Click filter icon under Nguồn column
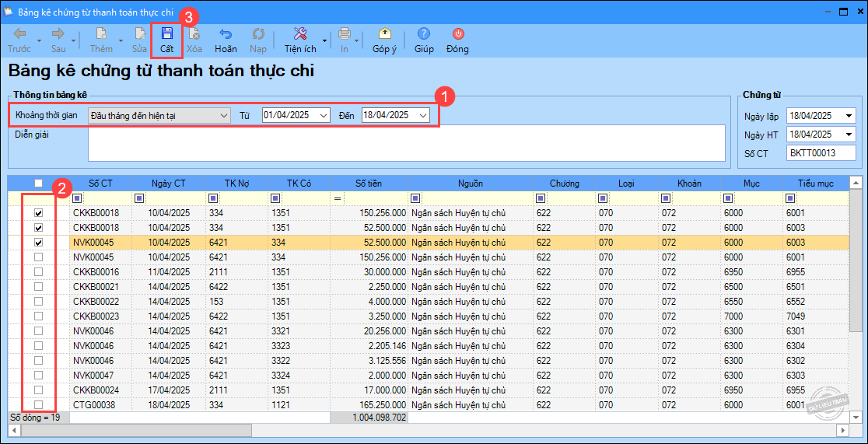This screenshot has width=868, height=444. click(x=415, y=198)
